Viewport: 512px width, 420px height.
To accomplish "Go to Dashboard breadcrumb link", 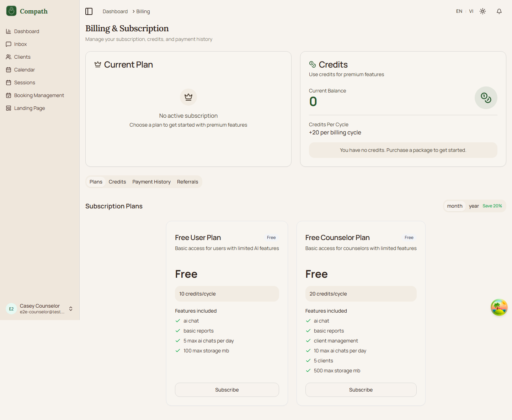I will tap(115, 11).
